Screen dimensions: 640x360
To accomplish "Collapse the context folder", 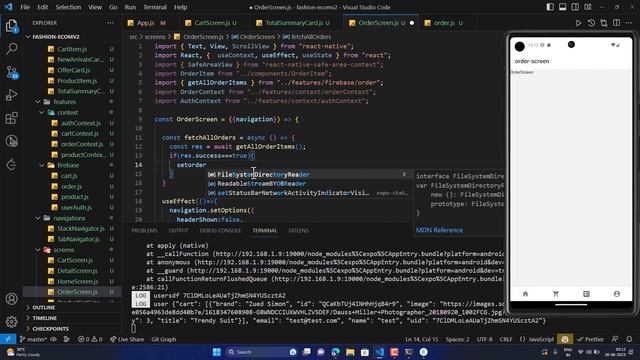I will [x=67, y=112].
